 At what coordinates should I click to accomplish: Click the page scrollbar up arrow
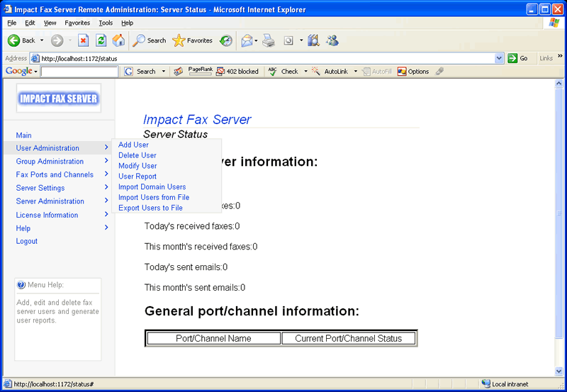tap(558, 84)
